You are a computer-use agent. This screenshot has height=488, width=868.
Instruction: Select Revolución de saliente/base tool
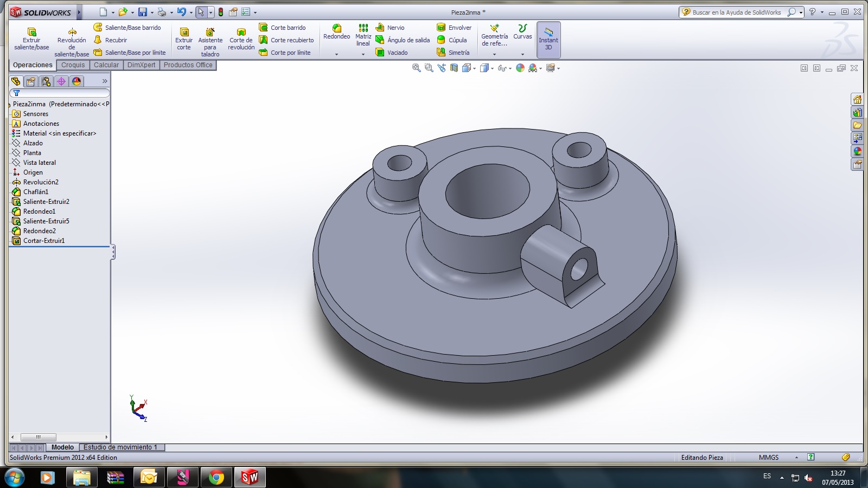click(72, 42)
